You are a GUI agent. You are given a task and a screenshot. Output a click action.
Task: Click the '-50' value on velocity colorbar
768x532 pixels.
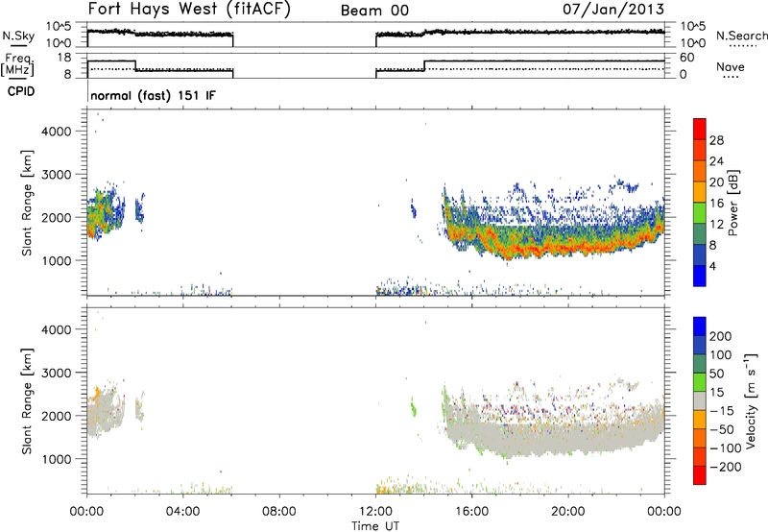[x=722, y=429]
